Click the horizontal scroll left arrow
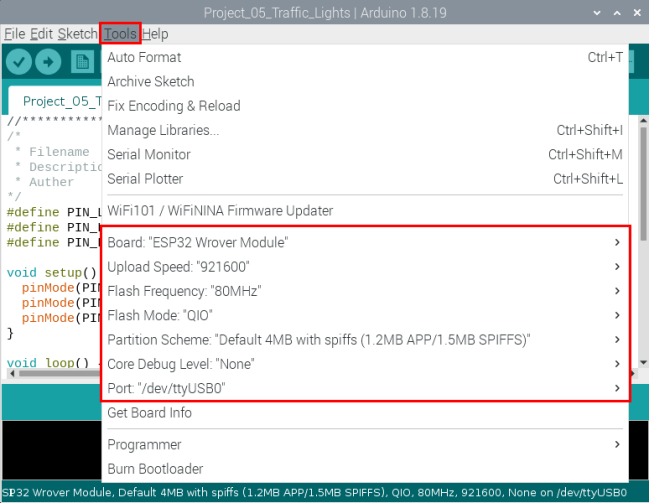 pyautogui.click(x=12, y=373)
